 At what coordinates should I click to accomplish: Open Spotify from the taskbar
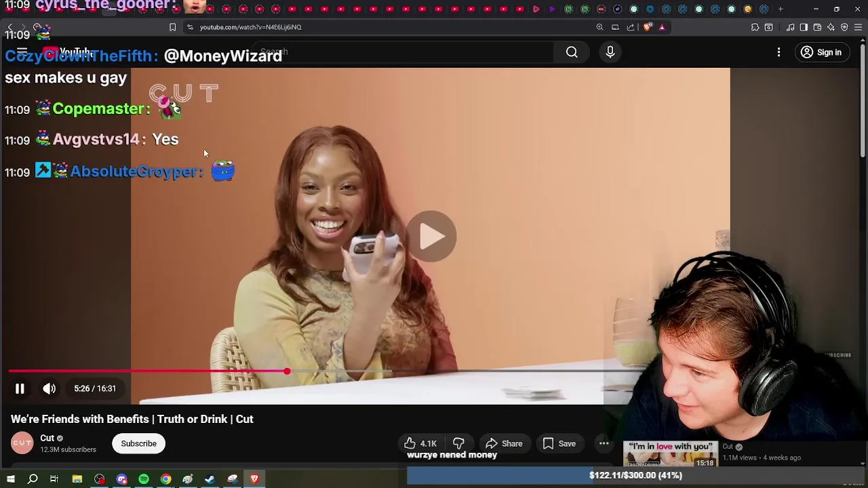click(x=144, y=479)
